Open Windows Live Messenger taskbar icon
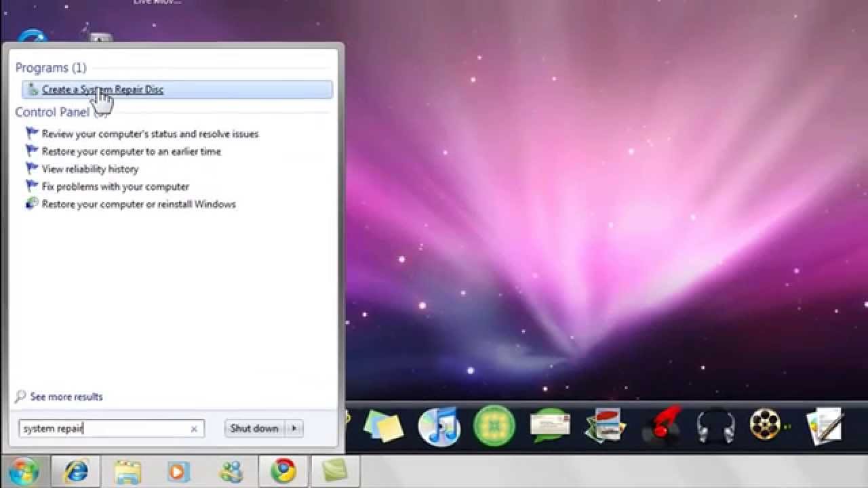Screen dimensions: 868x488 point(231,471)
